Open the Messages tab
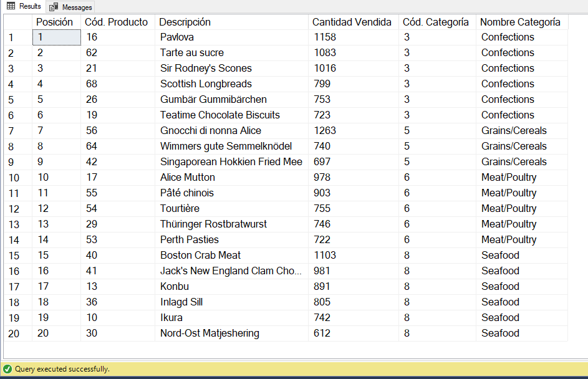 click(x=70, y=7)
